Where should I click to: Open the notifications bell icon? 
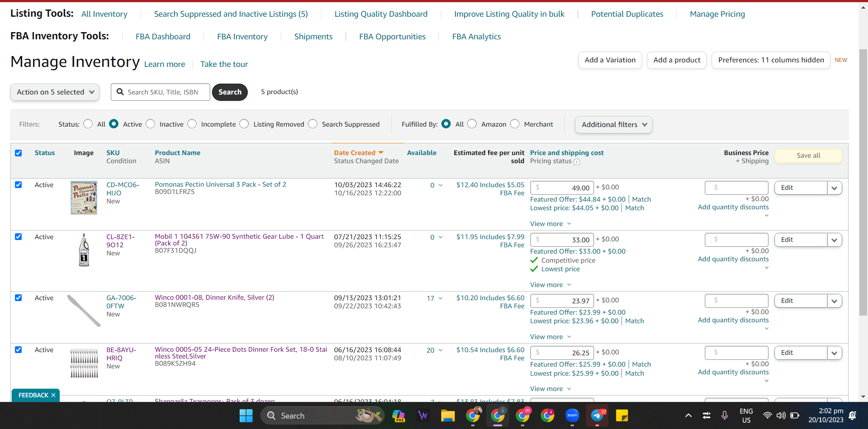tap(853, 415)
